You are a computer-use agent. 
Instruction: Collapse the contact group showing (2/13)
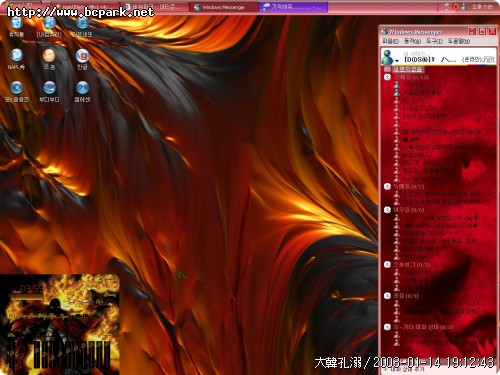[x=387, y=77]
